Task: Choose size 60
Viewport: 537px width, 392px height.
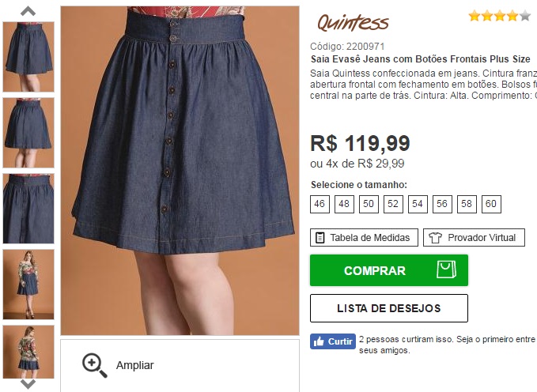Action: click(x=491, y=204)
